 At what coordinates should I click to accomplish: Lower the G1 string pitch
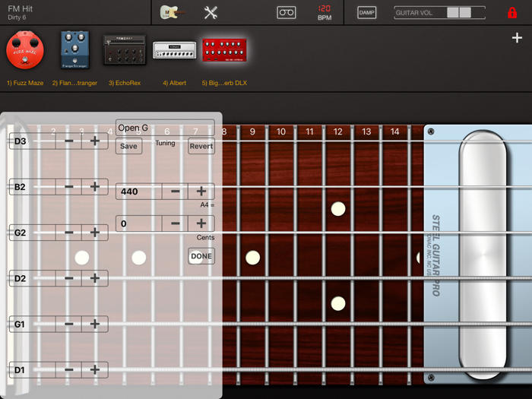(68, 324)
